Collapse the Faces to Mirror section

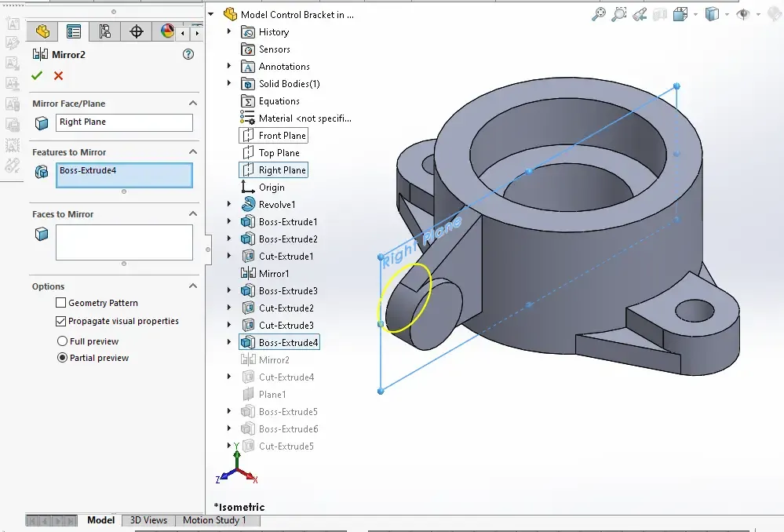point(193,213)
